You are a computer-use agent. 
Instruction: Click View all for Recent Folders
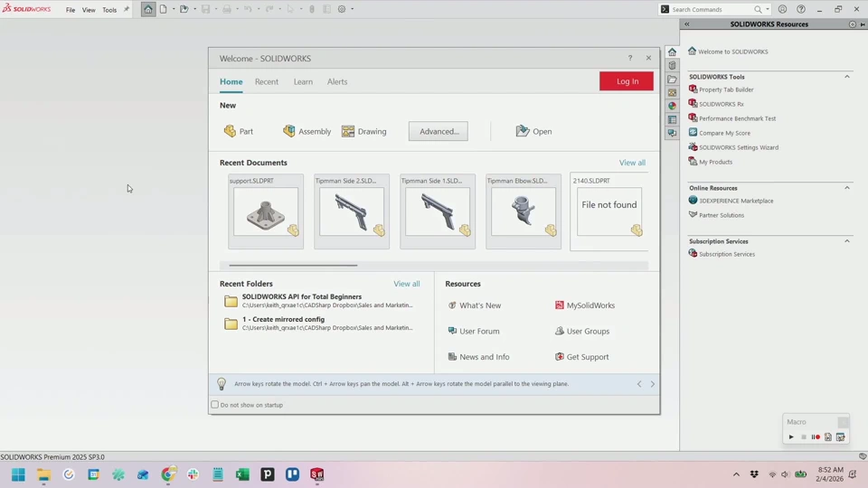coord(406,283)
